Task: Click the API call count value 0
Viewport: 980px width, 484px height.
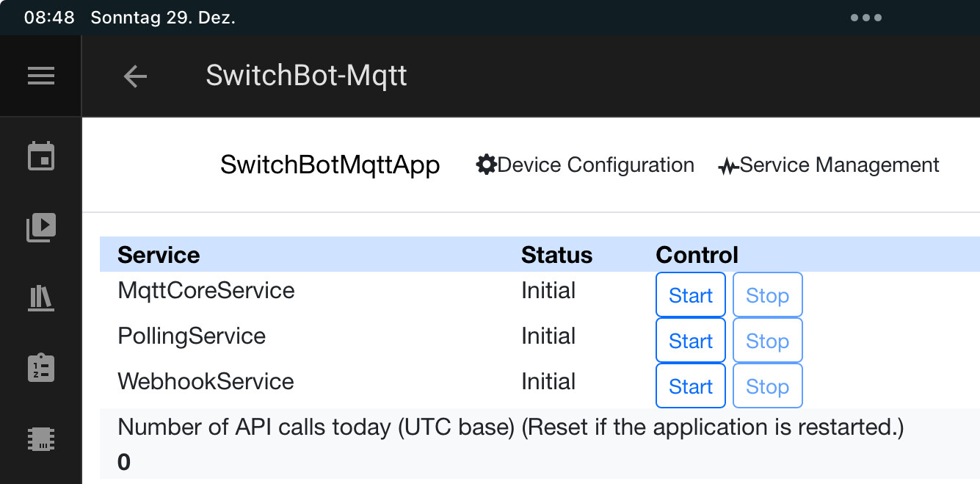Action: 124,462
